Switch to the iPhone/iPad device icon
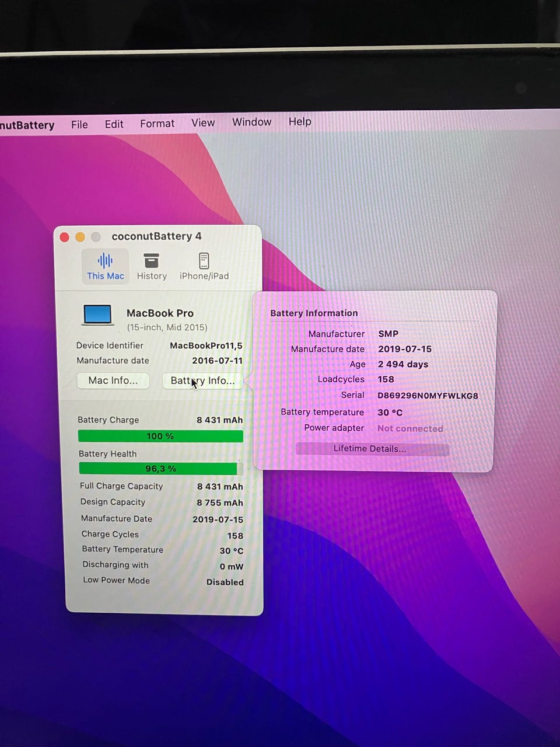 [x=204, y=260]
